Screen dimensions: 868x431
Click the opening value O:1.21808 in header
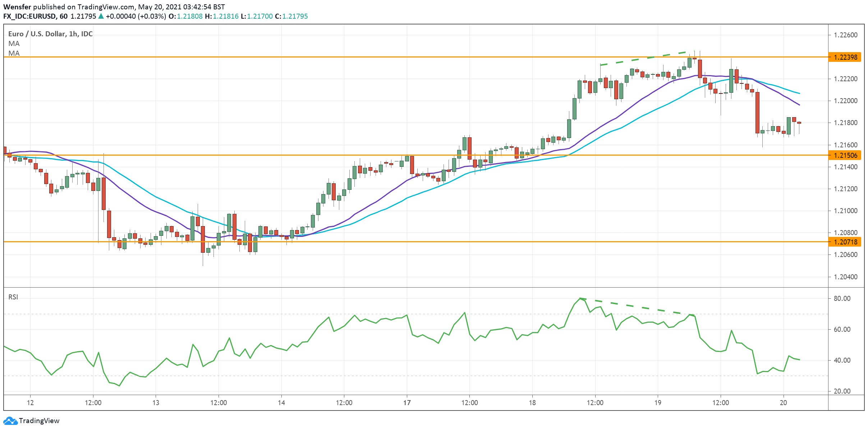pyautogui.click(x=185, y=16)
